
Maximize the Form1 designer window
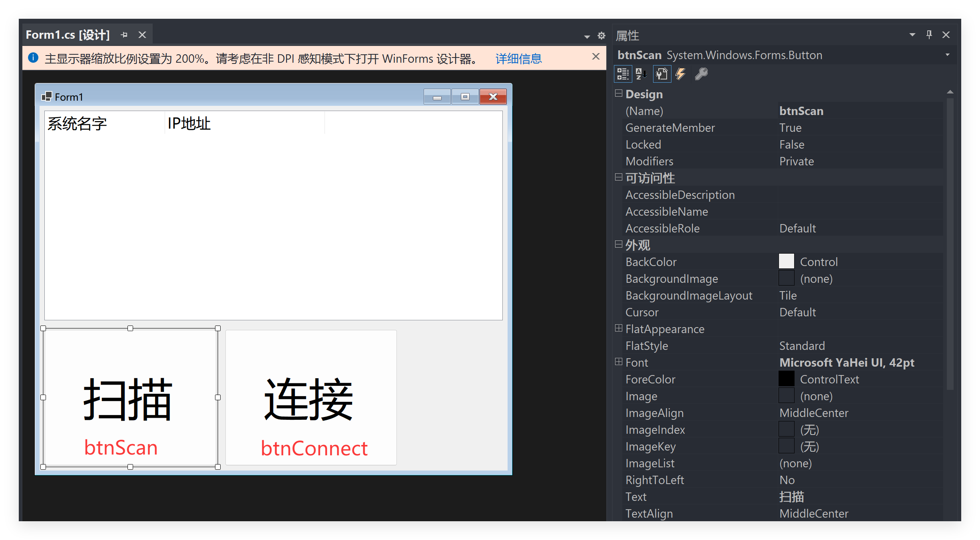tap(465, 97)
